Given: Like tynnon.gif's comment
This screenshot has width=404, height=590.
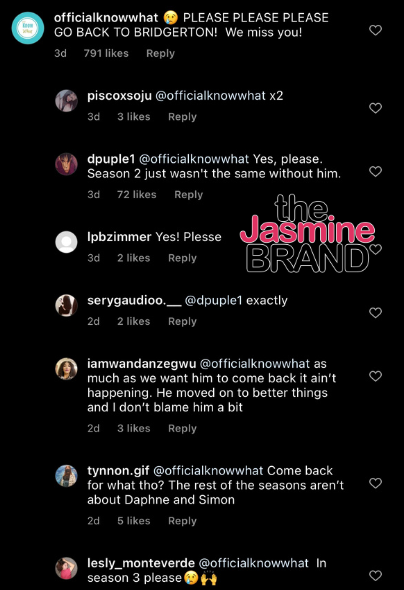Looking at the screenshot, I should click(375, 483).
